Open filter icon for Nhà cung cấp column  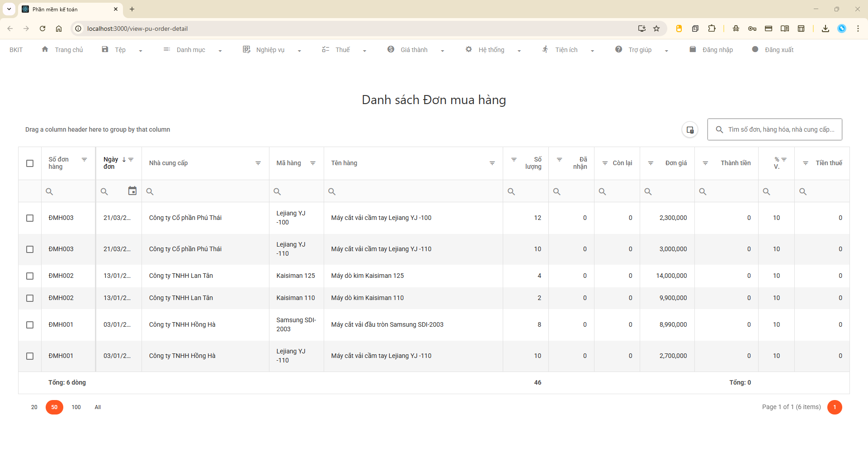tap(258, 163)
